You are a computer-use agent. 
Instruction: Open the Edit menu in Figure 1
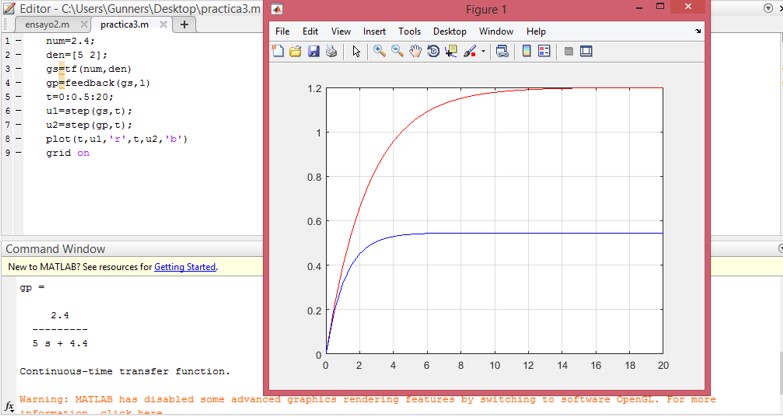click(x=310, y=31)
